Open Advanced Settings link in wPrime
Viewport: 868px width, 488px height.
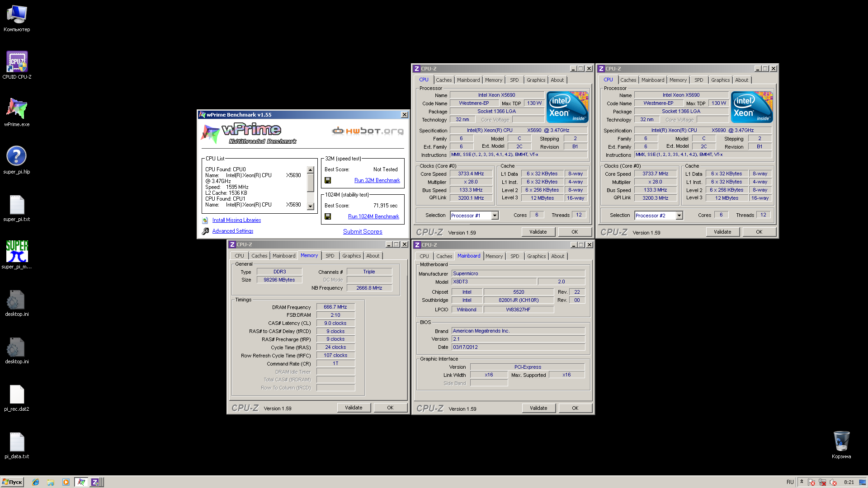[x=233, y=231]
